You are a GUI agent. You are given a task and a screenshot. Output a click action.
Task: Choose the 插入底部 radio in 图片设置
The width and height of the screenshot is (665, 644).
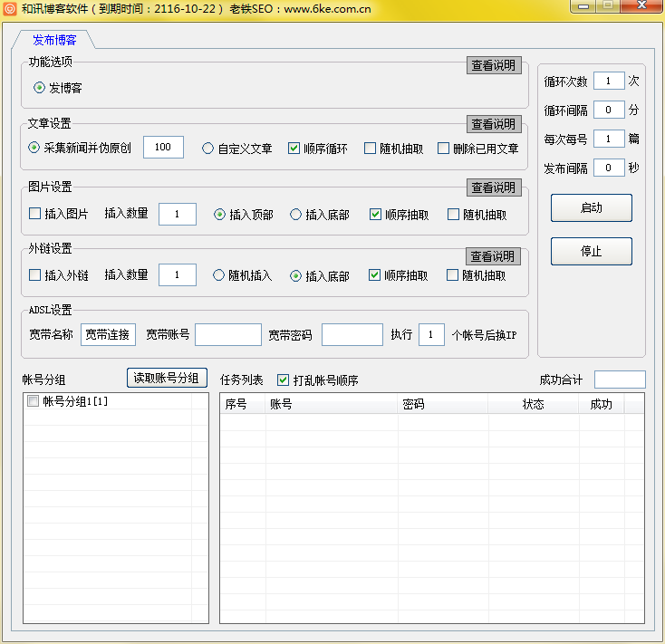[296, 215]
